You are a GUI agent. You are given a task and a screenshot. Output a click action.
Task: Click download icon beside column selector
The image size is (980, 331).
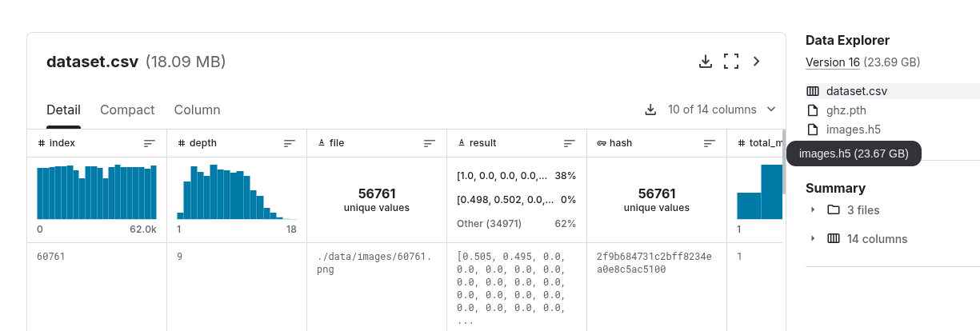[651, 110]
